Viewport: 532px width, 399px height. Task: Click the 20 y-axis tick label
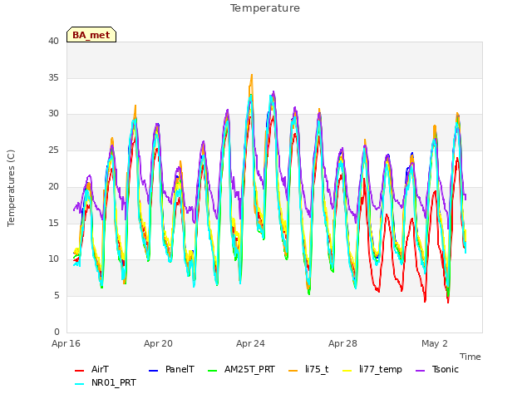click(x=53, y=186)
